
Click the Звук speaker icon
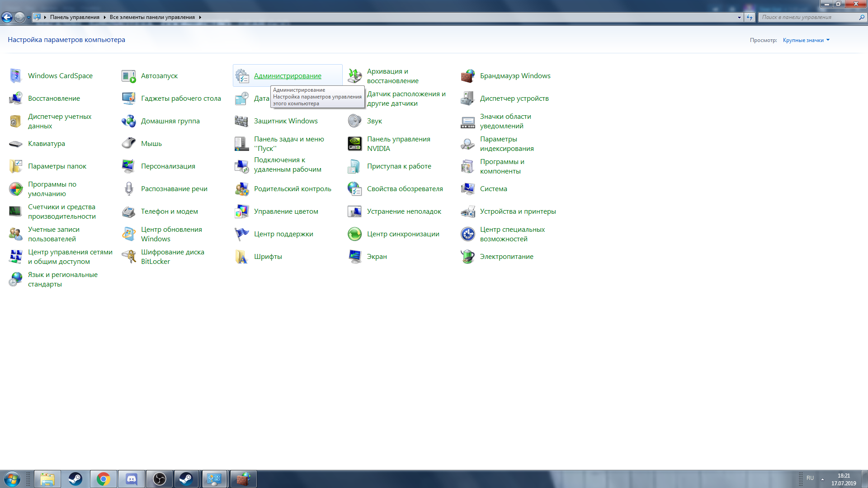click(x=354, y=121)
